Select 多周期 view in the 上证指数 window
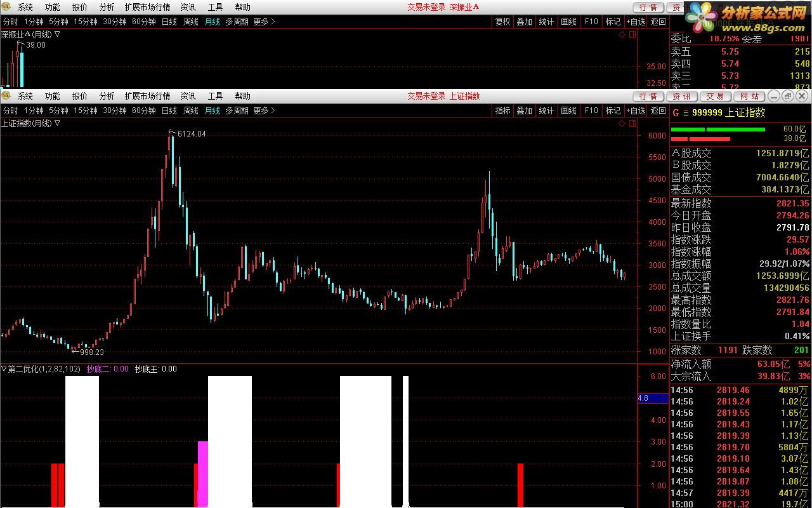Image resolution: width=812 pixels, height=508 pixels. pos(237,110)
